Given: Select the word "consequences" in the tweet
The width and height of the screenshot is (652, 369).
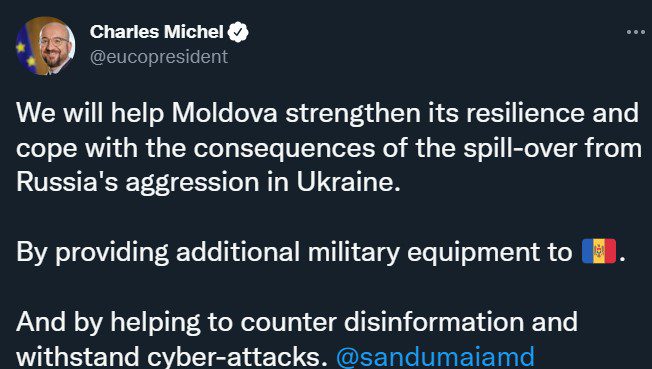Looking at the screenshot, I should point(284,148).
